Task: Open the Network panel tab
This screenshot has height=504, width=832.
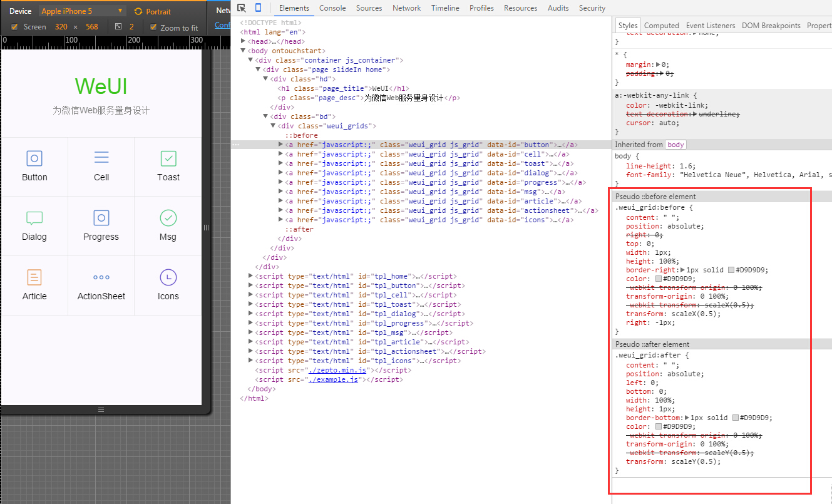Action: (407, 8)
